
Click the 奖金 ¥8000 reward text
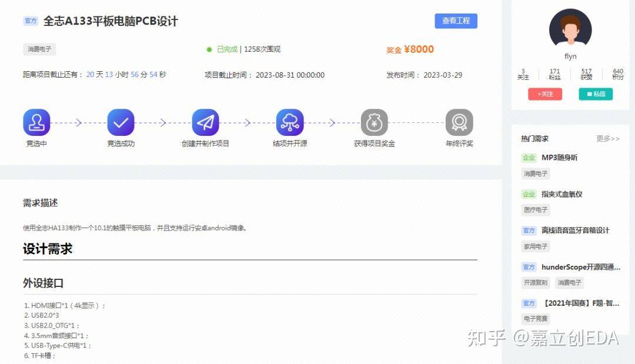(410, 49)
